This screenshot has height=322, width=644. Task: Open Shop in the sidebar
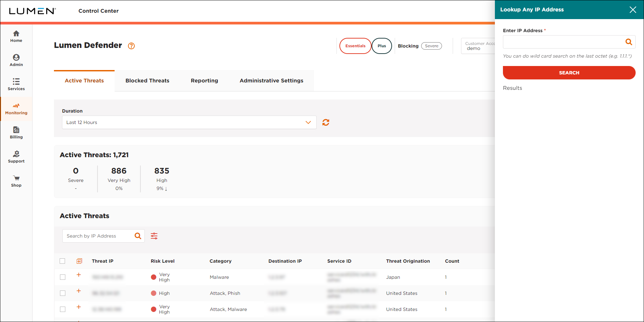[16, 181]
